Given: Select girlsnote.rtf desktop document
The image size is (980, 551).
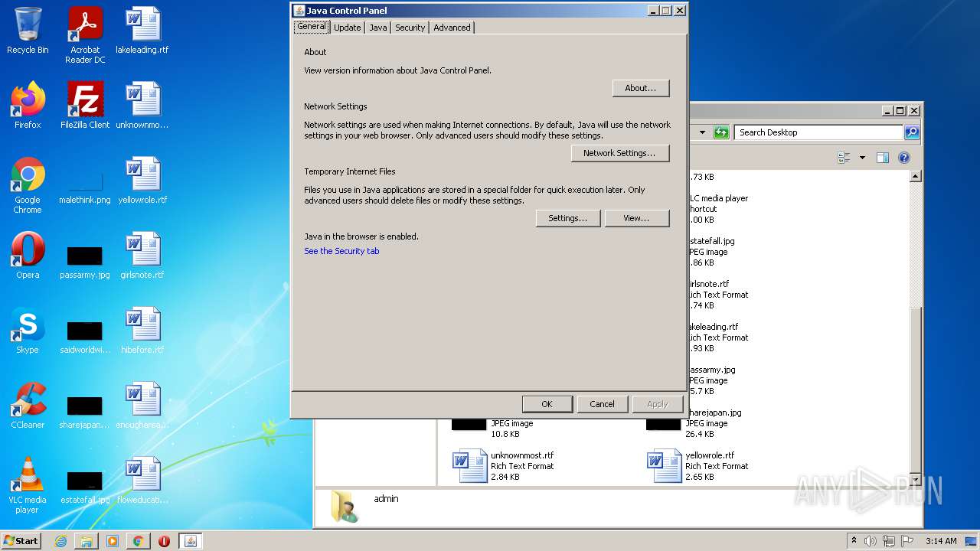Looking at the screenshot, I should [x=142, y=256].
